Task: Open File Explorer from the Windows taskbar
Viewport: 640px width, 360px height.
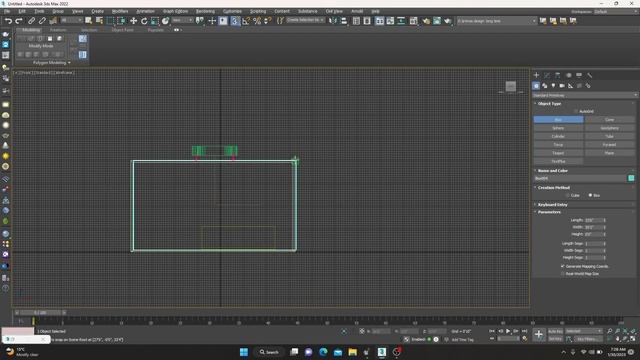Action: (x=353, y=352)
